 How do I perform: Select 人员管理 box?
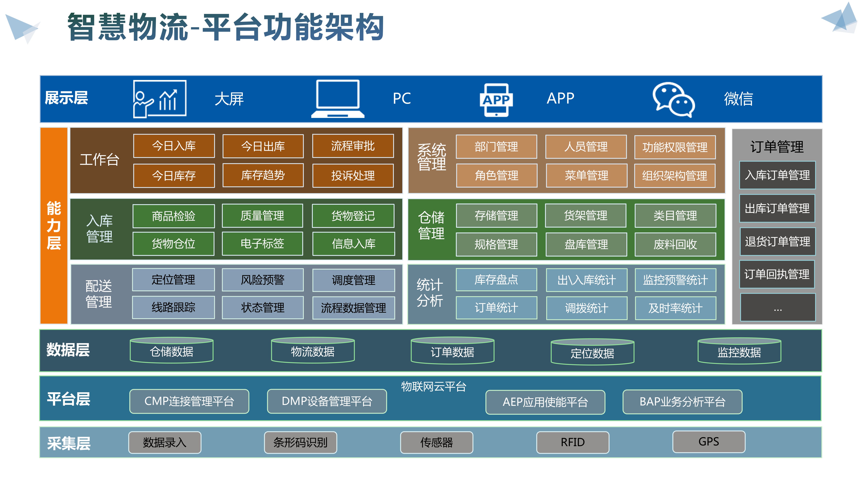[x=586, y=147]
